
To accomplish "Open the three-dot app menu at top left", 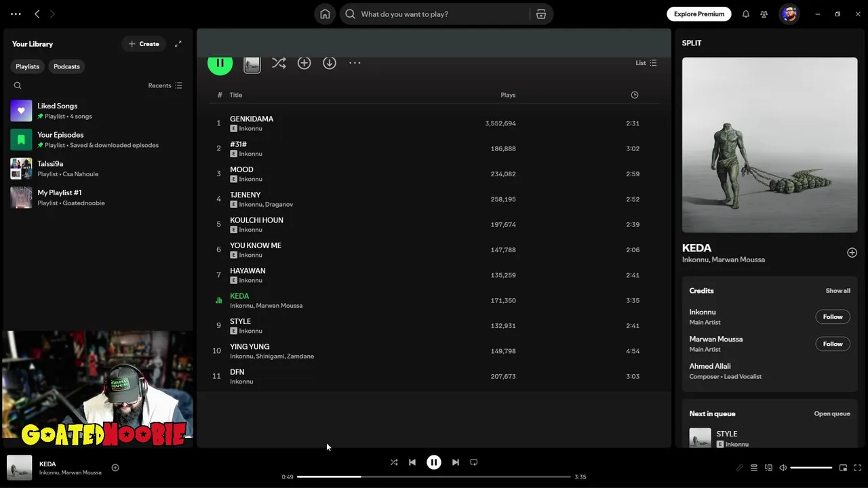I will pos(16,14).
